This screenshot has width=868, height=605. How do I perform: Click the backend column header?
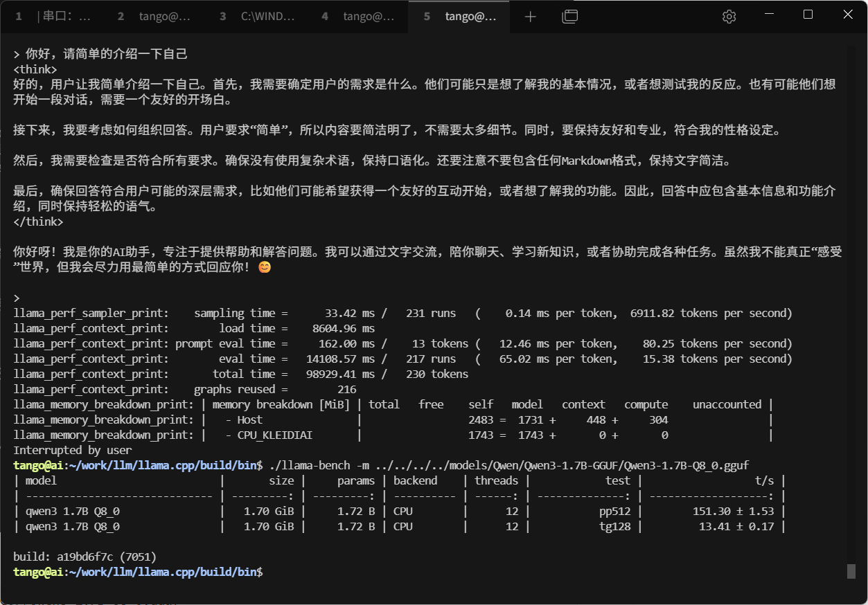coord(415,480)
